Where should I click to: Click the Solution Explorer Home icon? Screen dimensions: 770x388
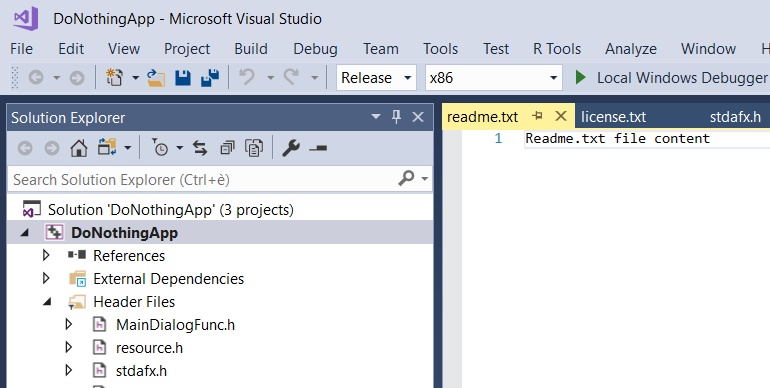pyautogui.click(x=79, y=148)
